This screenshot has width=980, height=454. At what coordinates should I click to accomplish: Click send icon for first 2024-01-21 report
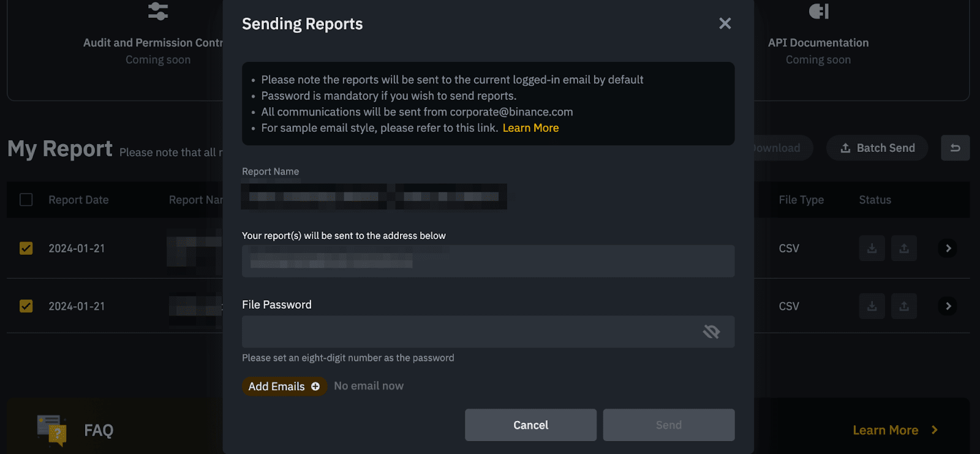tap(903, 249)
